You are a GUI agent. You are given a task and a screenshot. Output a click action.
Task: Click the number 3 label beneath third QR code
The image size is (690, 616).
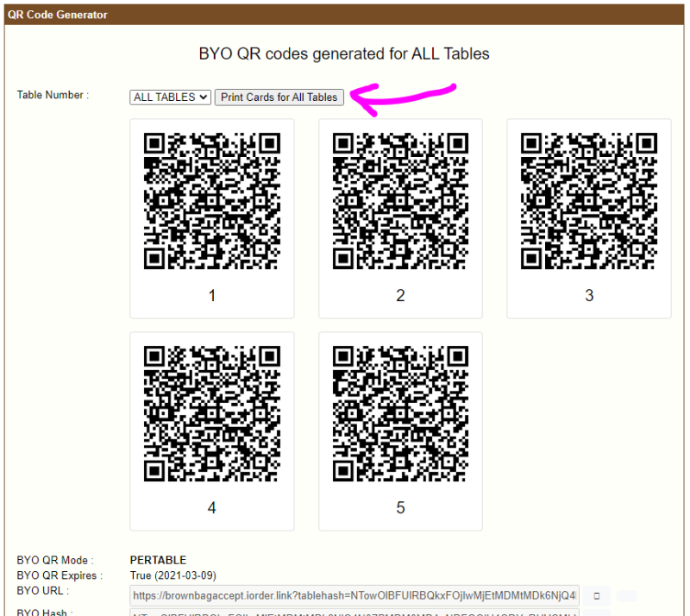pos(589,296)
